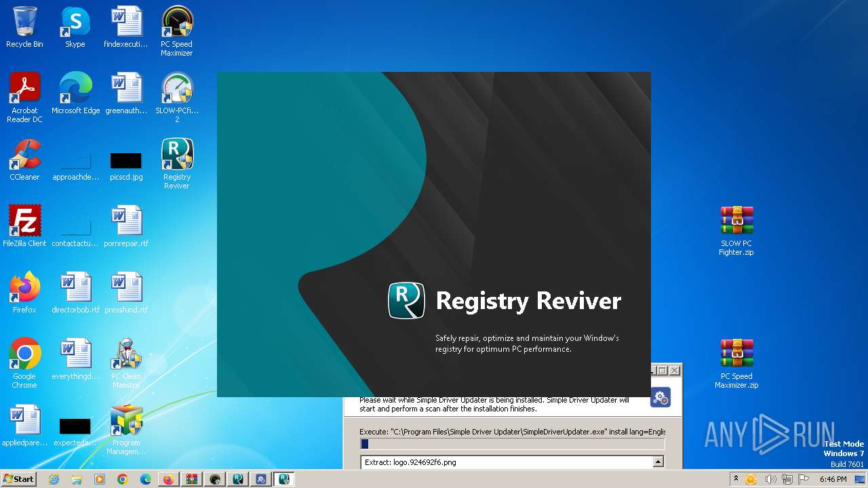The image size is (868, 488).
Task: Click the 6:46 PM system clock
Action: coord(833,479)
